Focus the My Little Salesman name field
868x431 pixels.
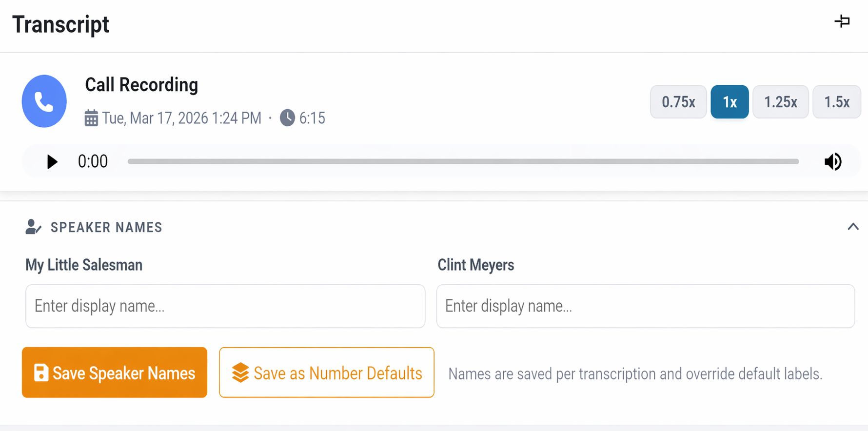pyautogui.click(x=225, y=306)
